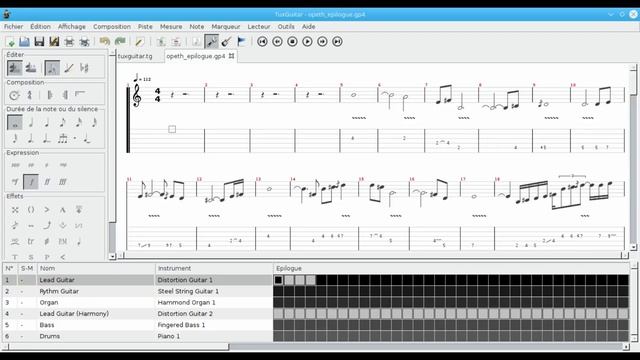
Task: Select half note duration
Action: point(31,122)
